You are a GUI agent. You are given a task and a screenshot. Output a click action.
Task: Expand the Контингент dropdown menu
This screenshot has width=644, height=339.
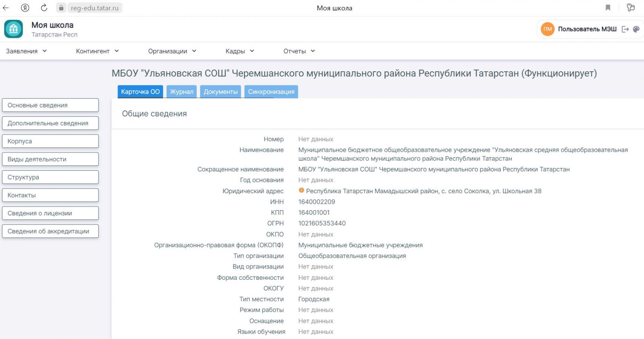97,51
